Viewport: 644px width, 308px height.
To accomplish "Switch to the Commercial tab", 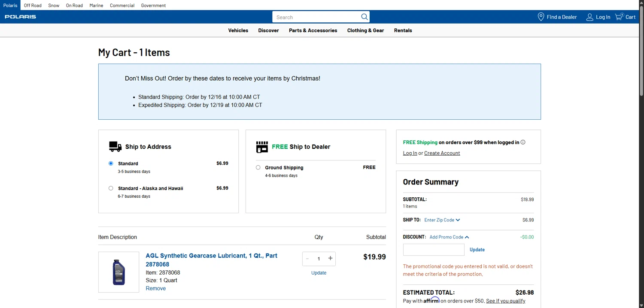I will point(122,5).
